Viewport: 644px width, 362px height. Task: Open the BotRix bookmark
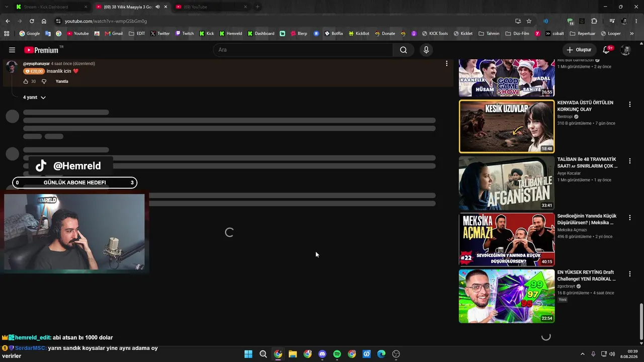[334, 34]
